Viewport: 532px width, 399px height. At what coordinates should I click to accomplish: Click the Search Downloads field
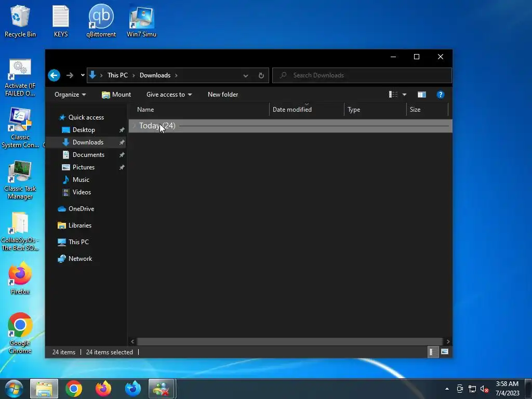coord(362,75)
